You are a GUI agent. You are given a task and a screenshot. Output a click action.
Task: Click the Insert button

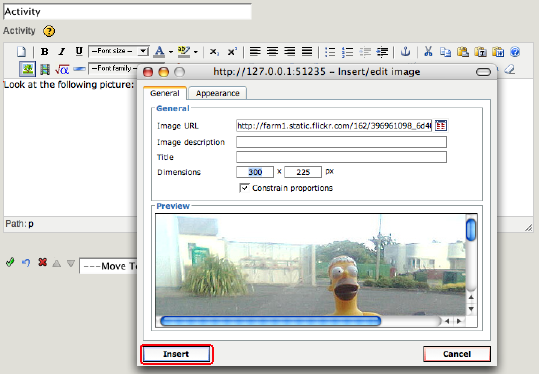tap(176, 354)
